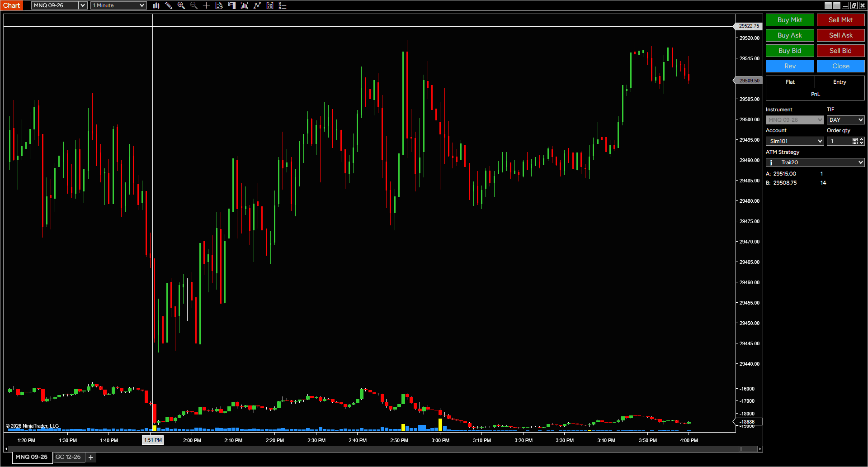
Task: Adjust order qty with the stepper arrows
Action: pyautogui.click(x=862, y=141)
